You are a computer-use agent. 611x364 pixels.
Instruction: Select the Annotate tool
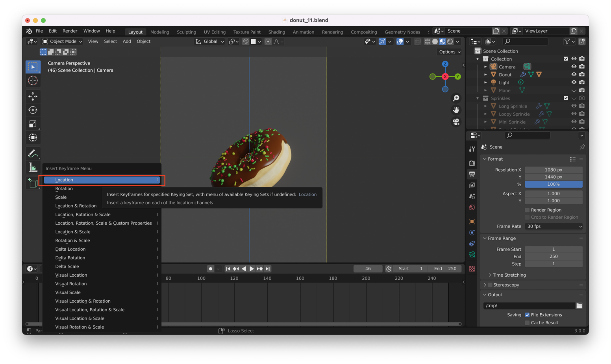point(33,153)
